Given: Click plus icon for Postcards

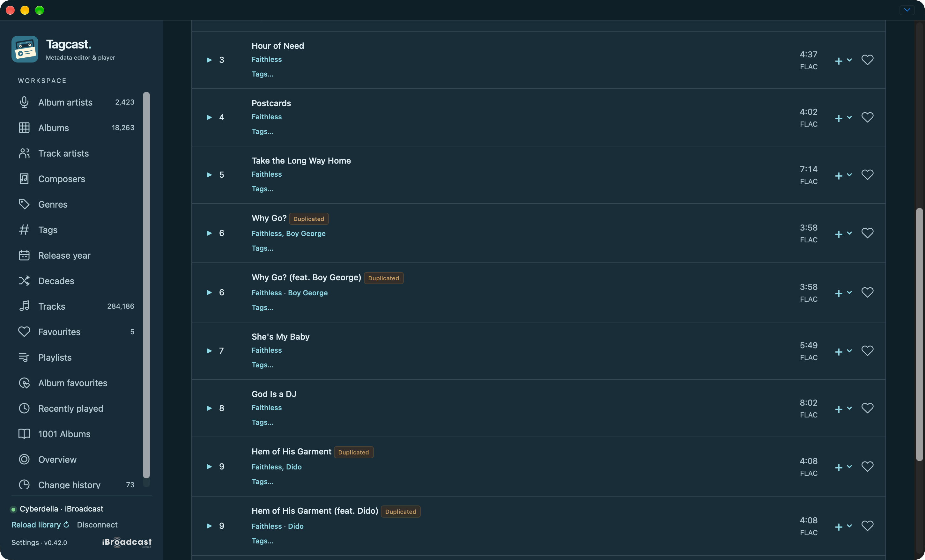Looking at the screenshot, I should [839, 119].
